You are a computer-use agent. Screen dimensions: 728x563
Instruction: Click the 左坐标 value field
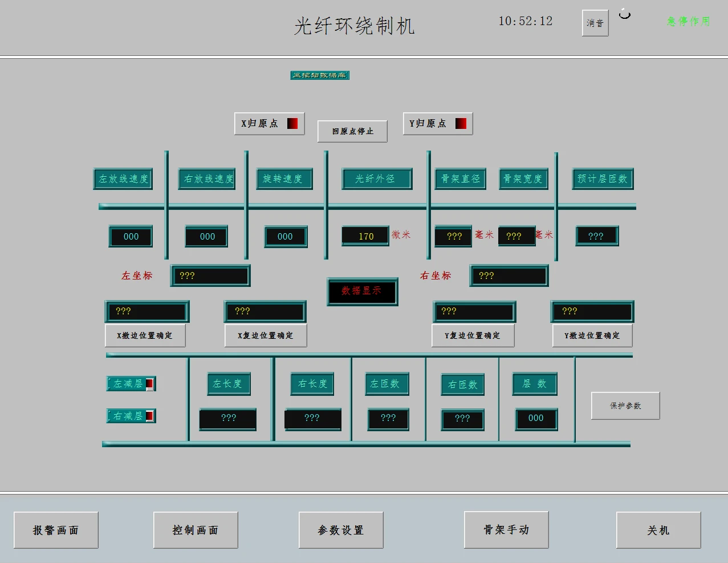tap(210, 276)
